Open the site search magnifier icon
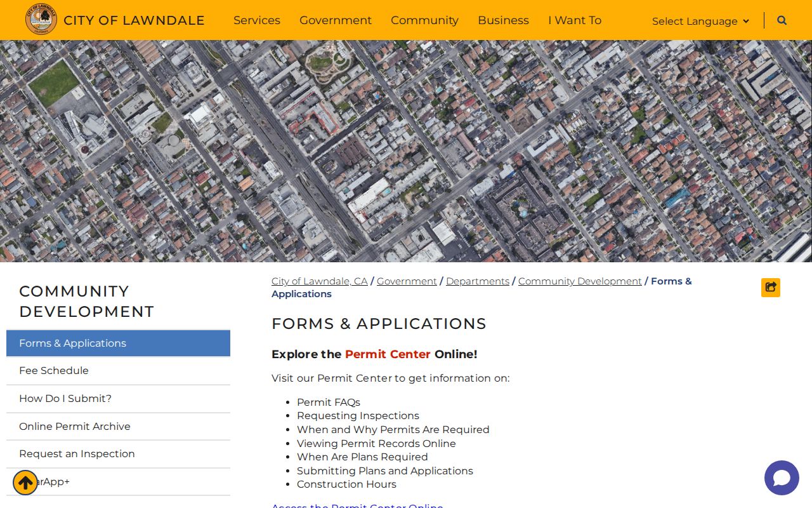The height and width of the screenshot is (508, 812). [x=782, y=20]
